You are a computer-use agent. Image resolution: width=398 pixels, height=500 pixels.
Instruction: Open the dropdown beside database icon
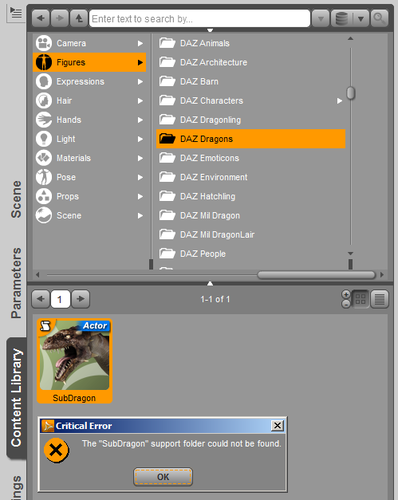(361, 19)
